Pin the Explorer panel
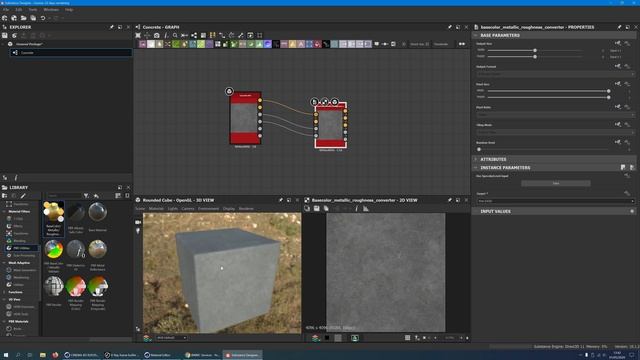This screenshot has width=640, height=360. click(111, 27)
